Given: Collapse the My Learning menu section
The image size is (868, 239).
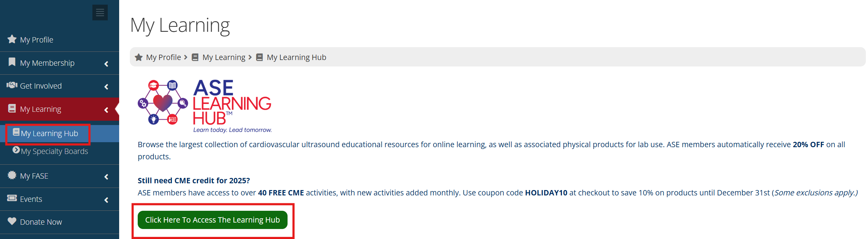Looking at the screenshot, I should tap(106, 109).
